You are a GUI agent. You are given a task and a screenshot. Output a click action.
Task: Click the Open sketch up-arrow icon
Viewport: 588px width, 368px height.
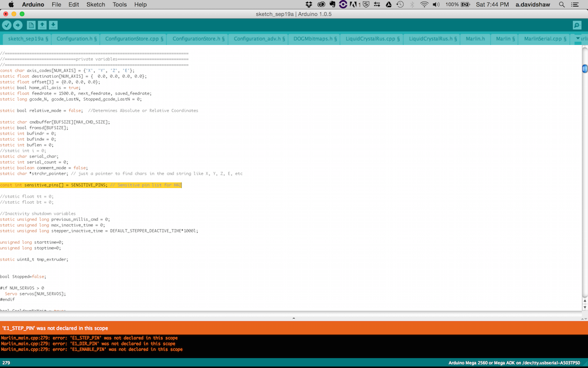[x=42, y=25]
